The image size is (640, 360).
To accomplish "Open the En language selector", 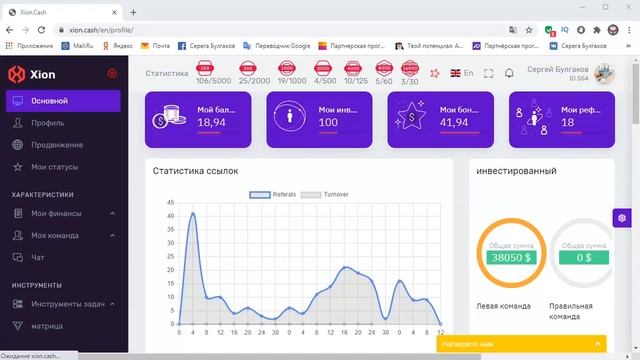I will (x=462, y=73).
